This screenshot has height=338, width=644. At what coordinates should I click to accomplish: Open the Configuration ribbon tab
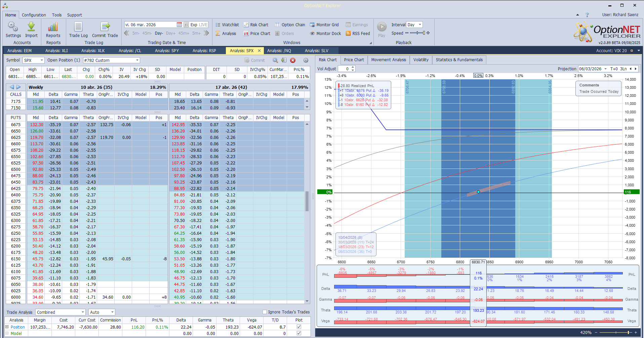(x=34, y=15)
